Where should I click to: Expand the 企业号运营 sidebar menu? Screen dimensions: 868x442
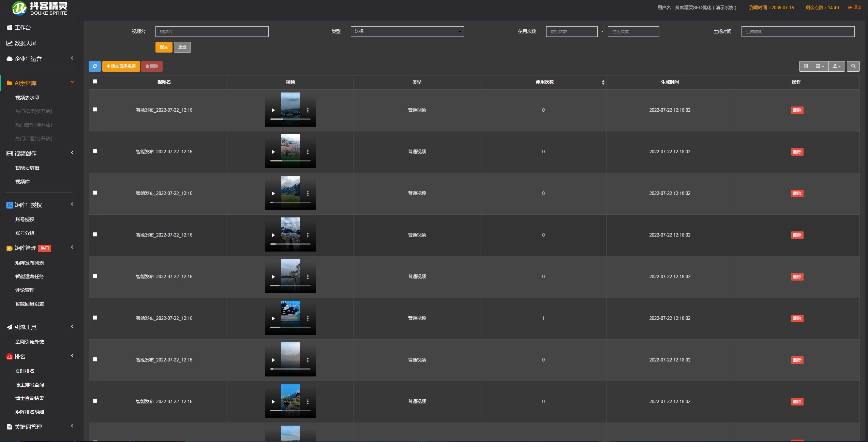(39, 59)
